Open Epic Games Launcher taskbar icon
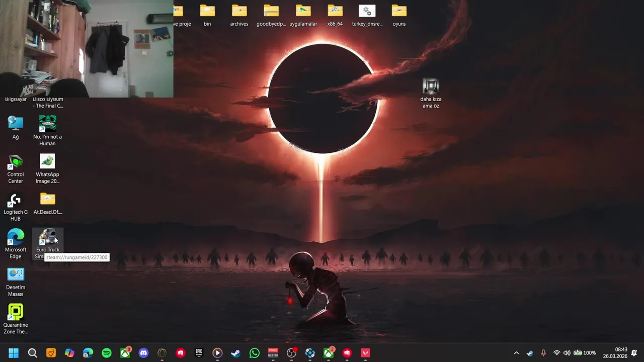The height and width of the screenshot is (362, 644). coord(199,353)
